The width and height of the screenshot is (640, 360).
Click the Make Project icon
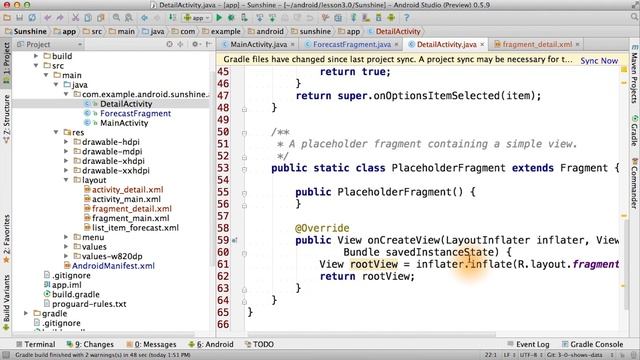point(173,18)
